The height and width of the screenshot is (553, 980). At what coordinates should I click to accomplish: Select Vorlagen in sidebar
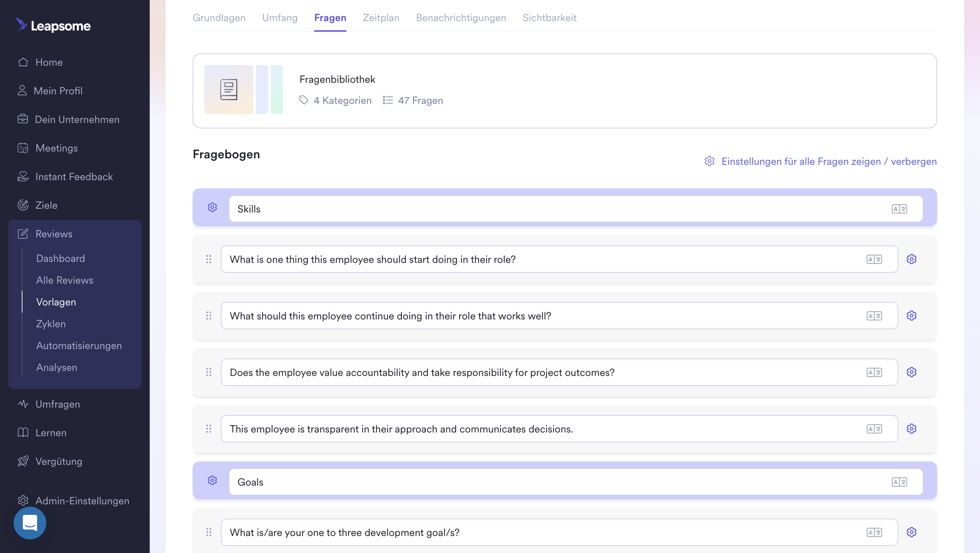[56, 302]
